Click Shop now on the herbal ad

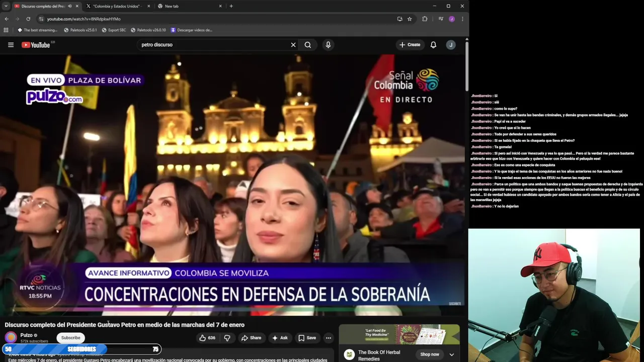[430, 354]
